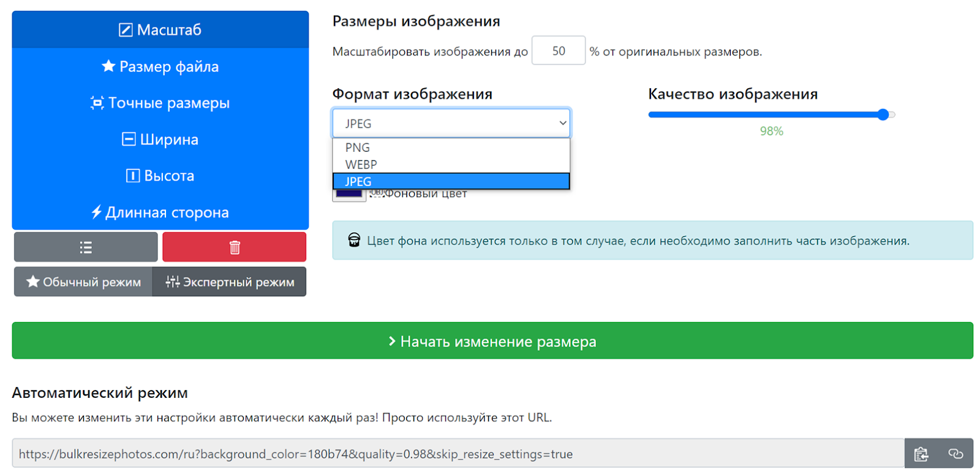The width and height of the screenshot is (980, 472).
Task: Click the copy URL clipboard icon
Action: click(921, 454)
